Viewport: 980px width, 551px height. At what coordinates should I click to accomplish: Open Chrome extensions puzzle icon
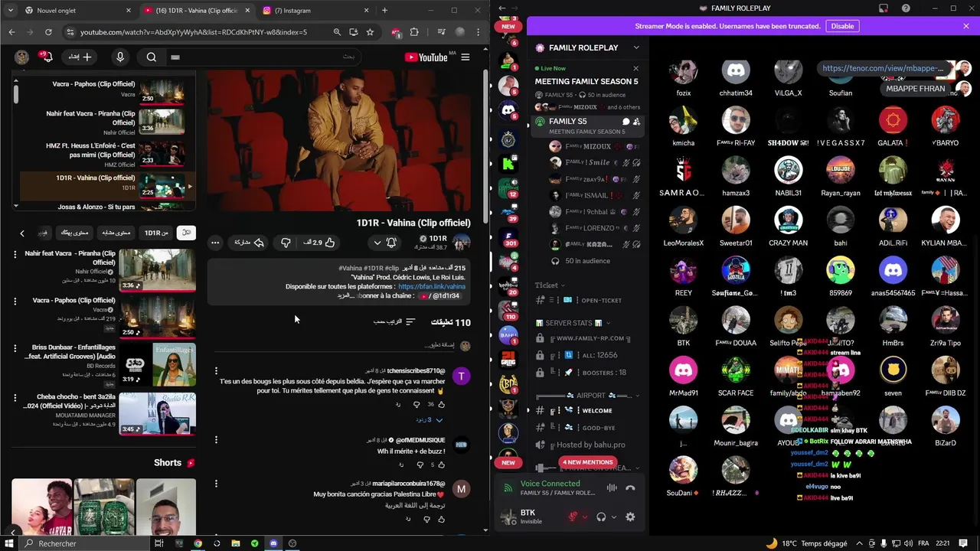click(x=414, y=32)
